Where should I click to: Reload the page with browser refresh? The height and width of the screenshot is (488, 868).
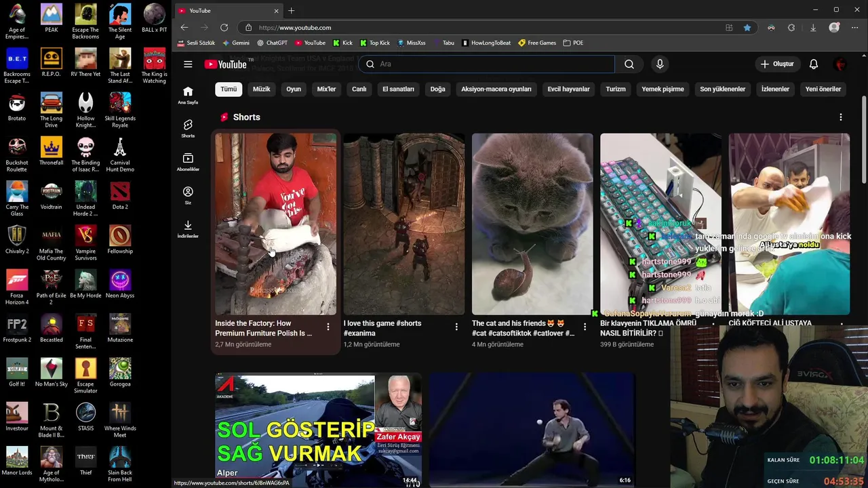(224, 28)
